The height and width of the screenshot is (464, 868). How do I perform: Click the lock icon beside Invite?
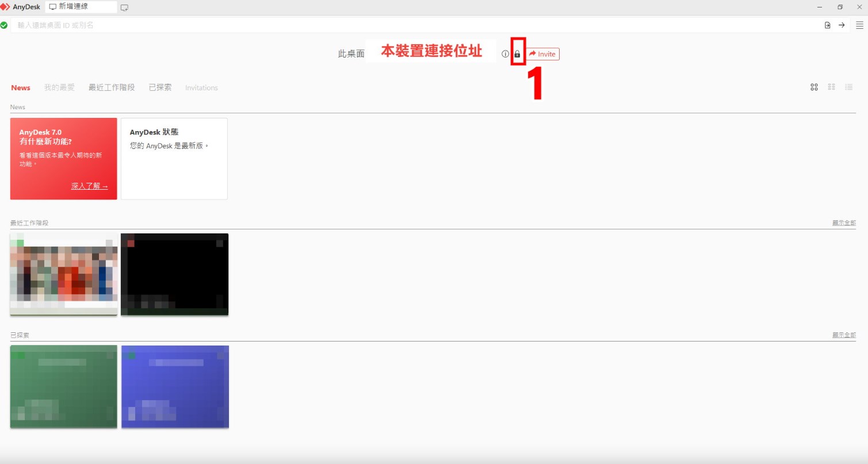tap(517, 54)
